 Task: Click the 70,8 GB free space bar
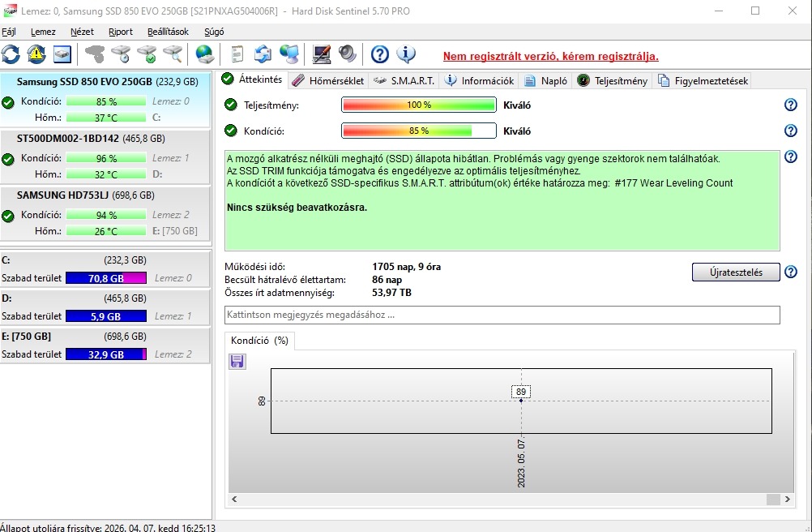click(106, 278)
